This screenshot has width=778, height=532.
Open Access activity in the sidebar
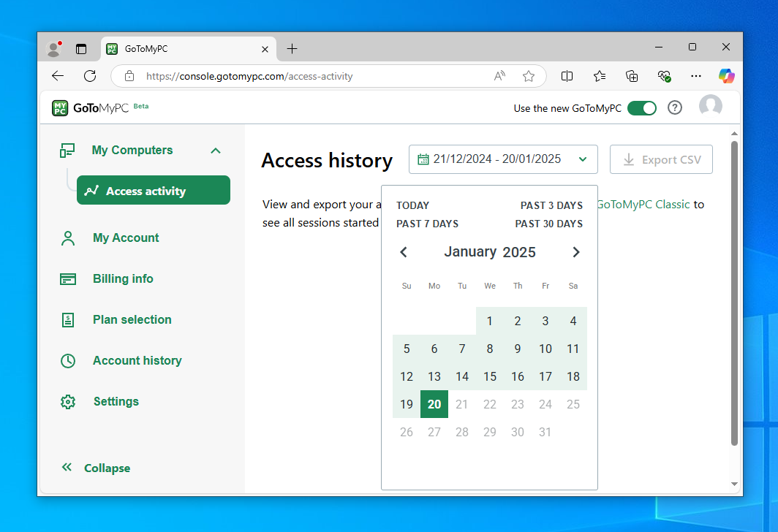[x=153, y=189]
